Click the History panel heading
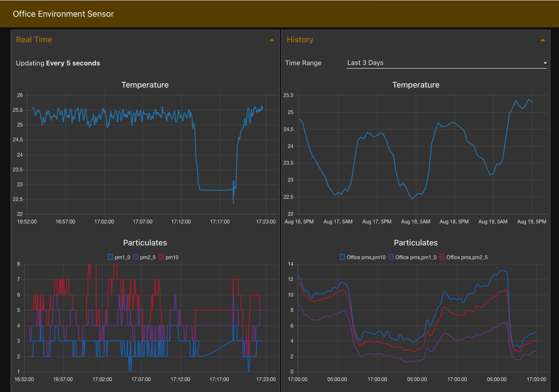 pyautogui.click(x=300, y=40)
